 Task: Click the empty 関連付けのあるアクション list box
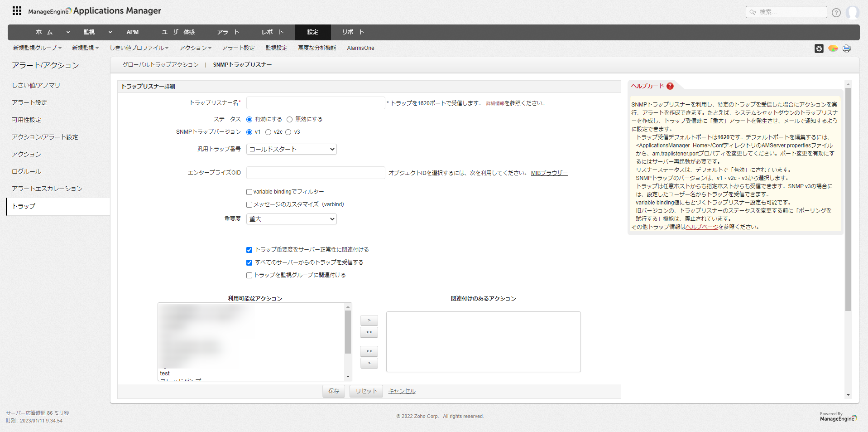coord(483,342)
